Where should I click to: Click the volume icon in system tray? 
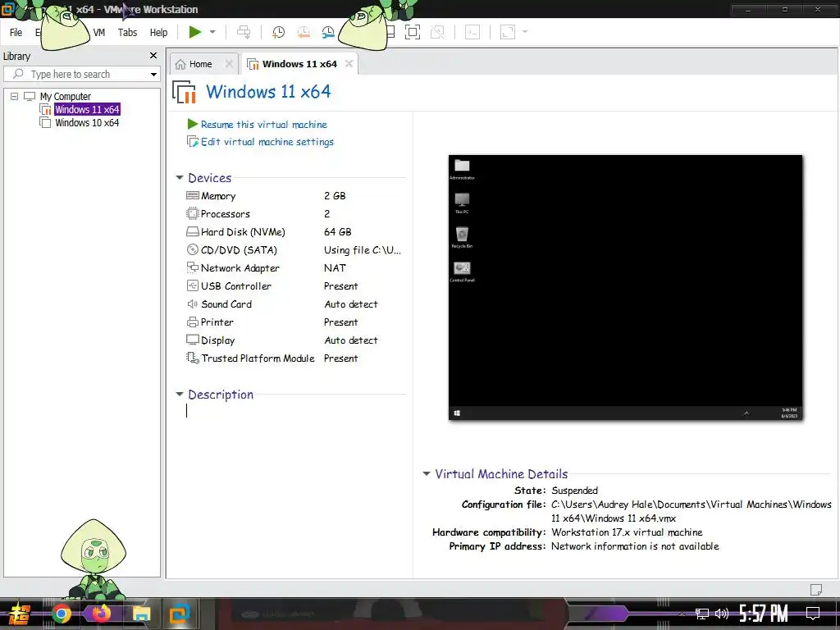[x=722, y=614]
